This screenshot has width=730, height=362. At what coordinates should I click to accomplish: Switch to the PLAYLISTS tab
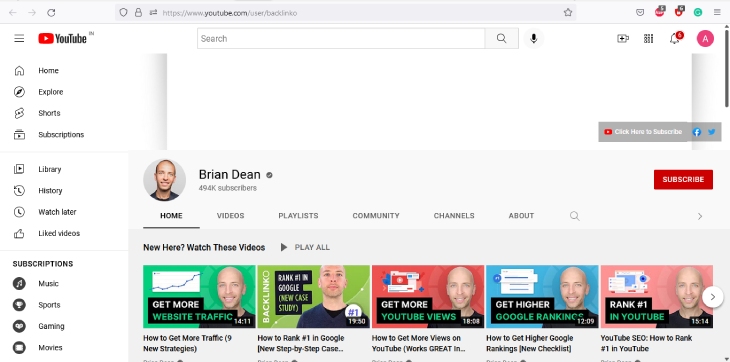298,216
